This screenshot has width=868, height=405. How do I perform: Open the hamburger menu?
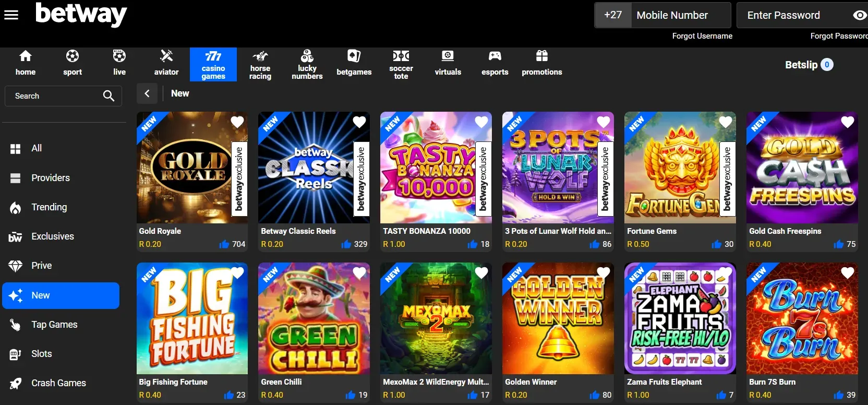point(11,15)
